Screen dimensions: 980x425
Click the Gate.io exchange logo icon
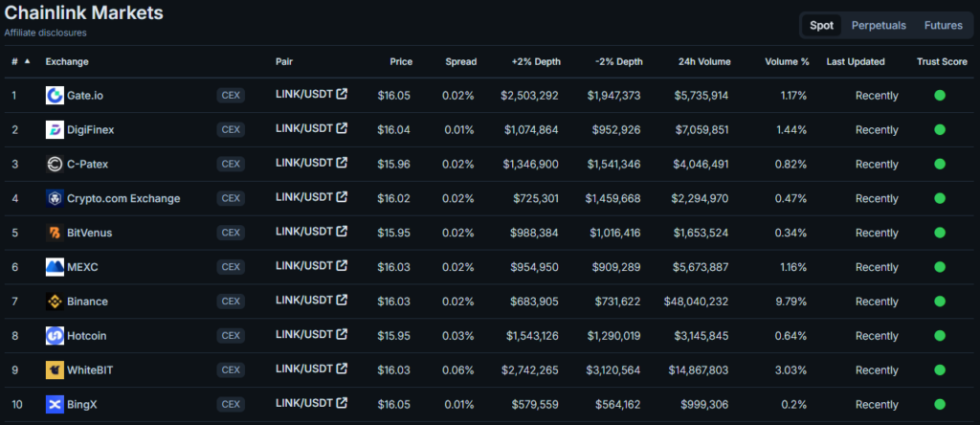(55, 96)
